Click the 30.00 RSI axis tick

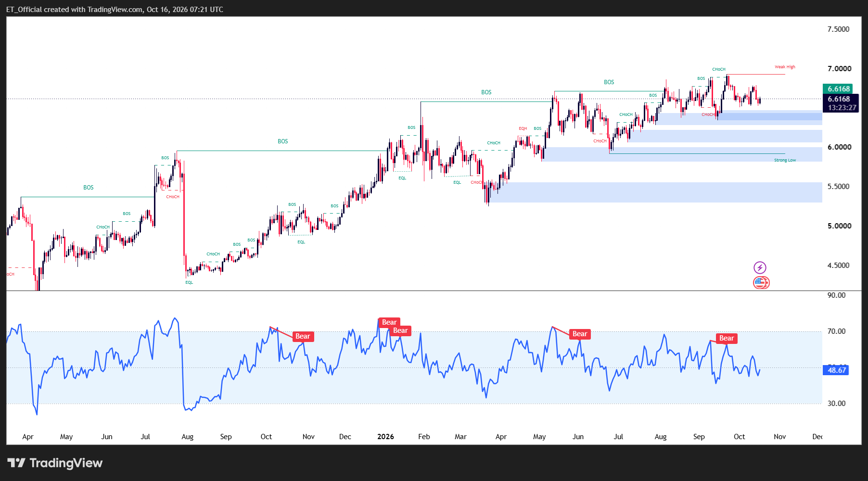836,404
